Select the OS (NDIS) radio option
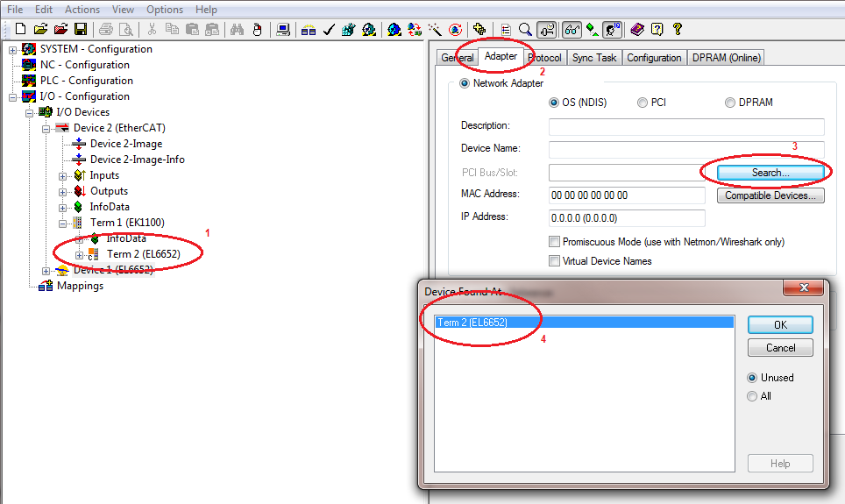This screenshot has height=504, width=845. point(553,103)
